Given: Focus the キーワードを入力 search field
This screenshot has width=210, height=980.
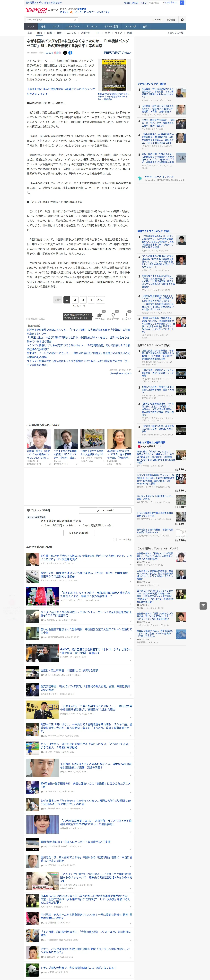Looking at the screenshot, I should click(49, 20).
